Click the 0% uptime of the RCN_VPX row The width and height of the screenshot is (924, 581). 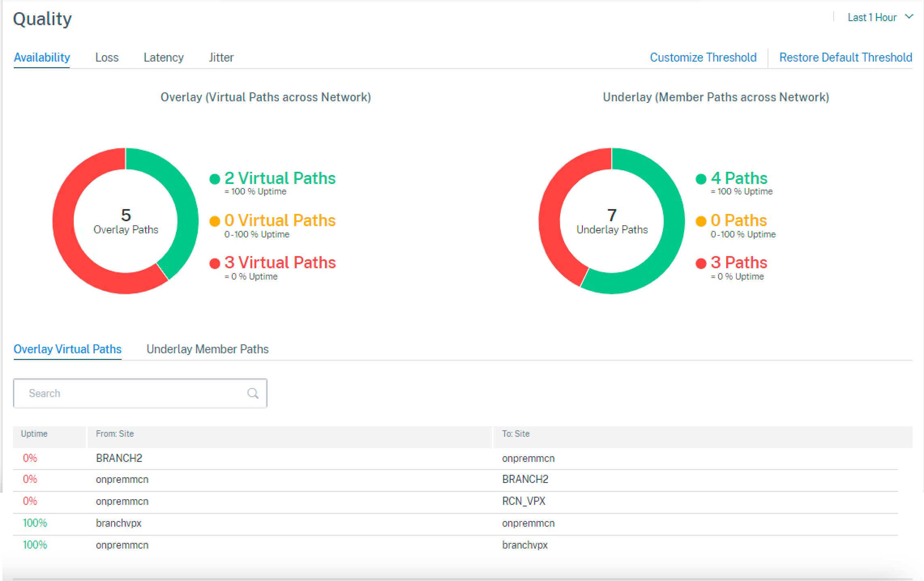[x=30, y=501]
